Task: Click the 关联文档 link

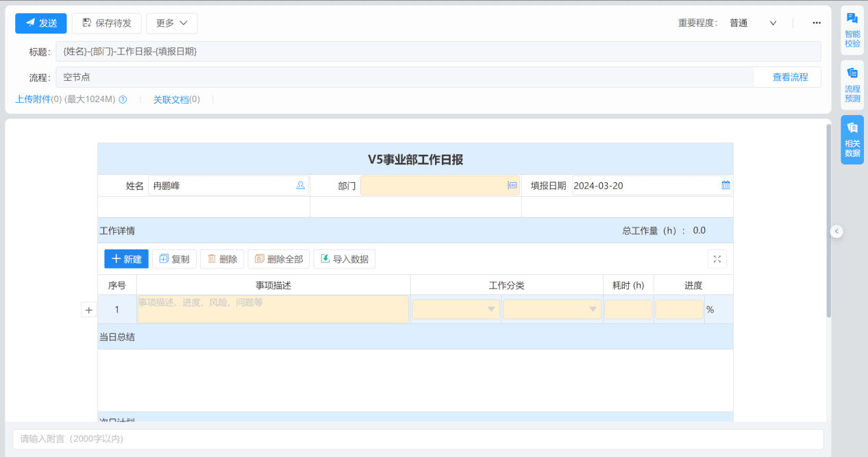Action: [x=171, y=99]
